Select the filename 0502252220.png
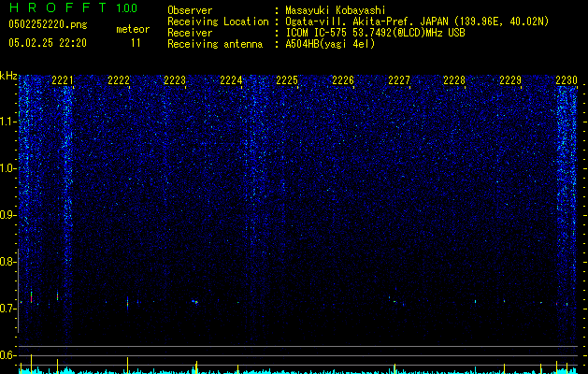Image resolution: width=588 pixels, height=374 pixels. coord(48,24)
